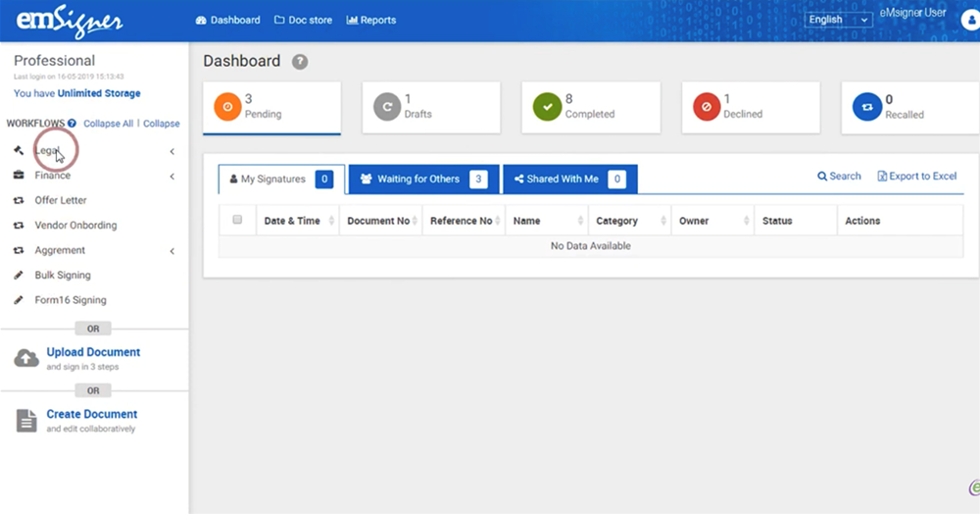This screenshot has width=980, height=514.
Task: Expand the Aggrement workflow arrow
Action: (x=171, y=251)
